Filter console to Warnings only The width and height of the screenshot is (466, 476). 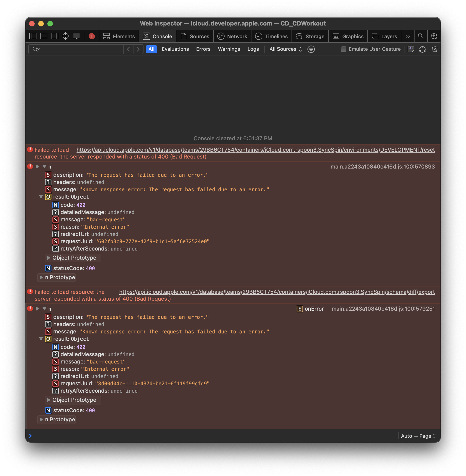tap(229, 49)
